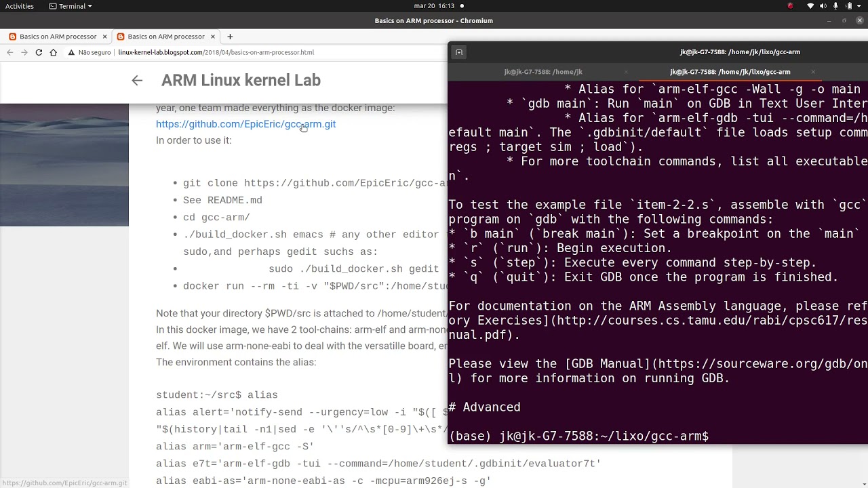Go back in Chromium
The image size is (868, 488).
(x=10, y=52)
